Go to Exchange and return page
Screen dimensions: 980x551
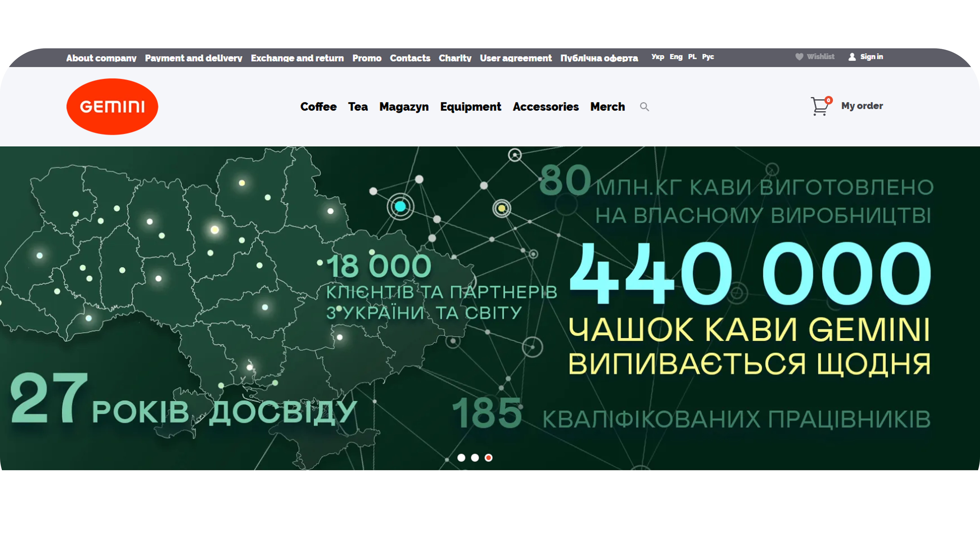(297, 58)
